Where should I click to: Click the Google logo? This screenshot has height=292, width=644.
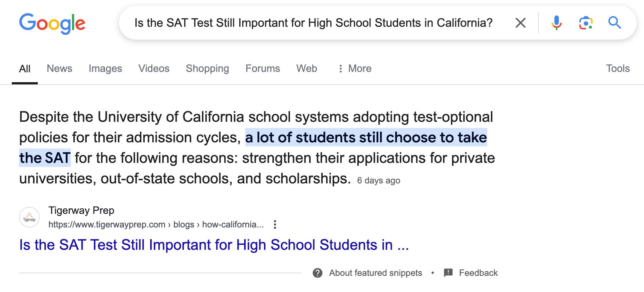[52, 23]
